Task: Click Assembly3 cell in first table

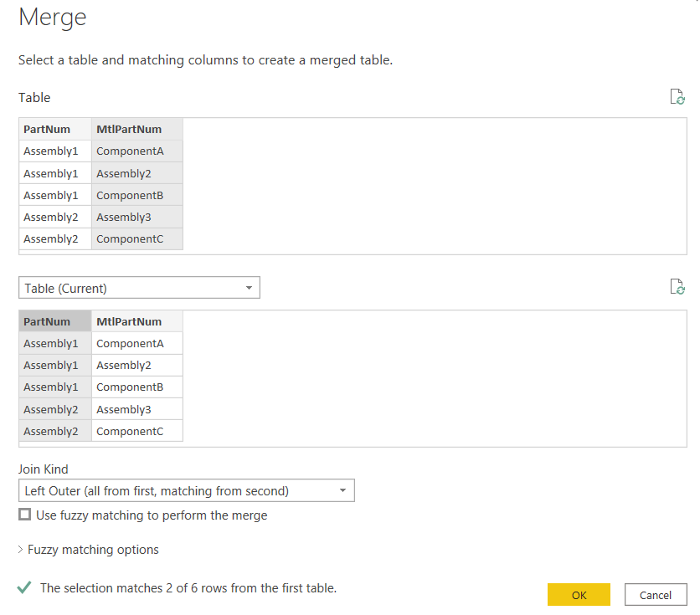Action: [137, 217]
